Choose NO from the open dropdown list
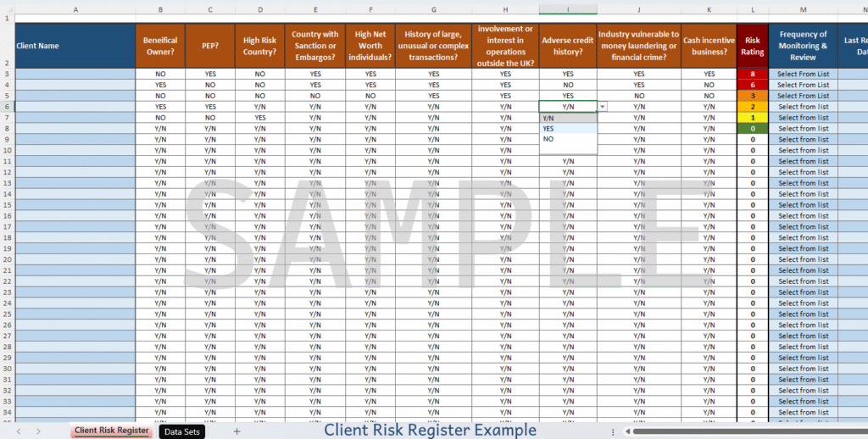 tap(548, 139)
